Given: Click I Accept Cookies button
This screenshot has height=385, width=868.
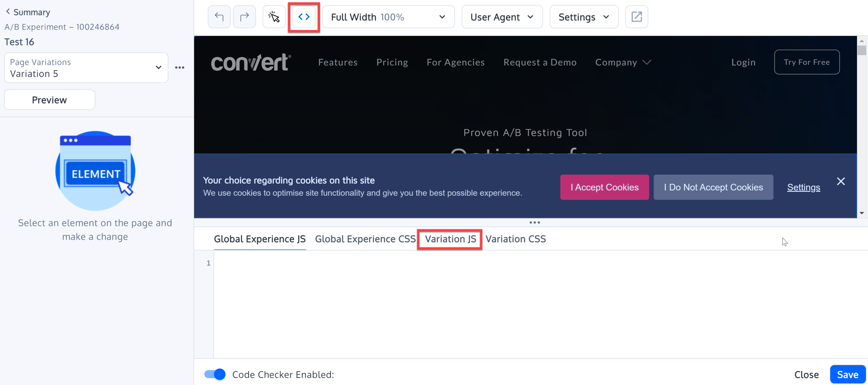Looking at the screenshot, I should [604, 187].
